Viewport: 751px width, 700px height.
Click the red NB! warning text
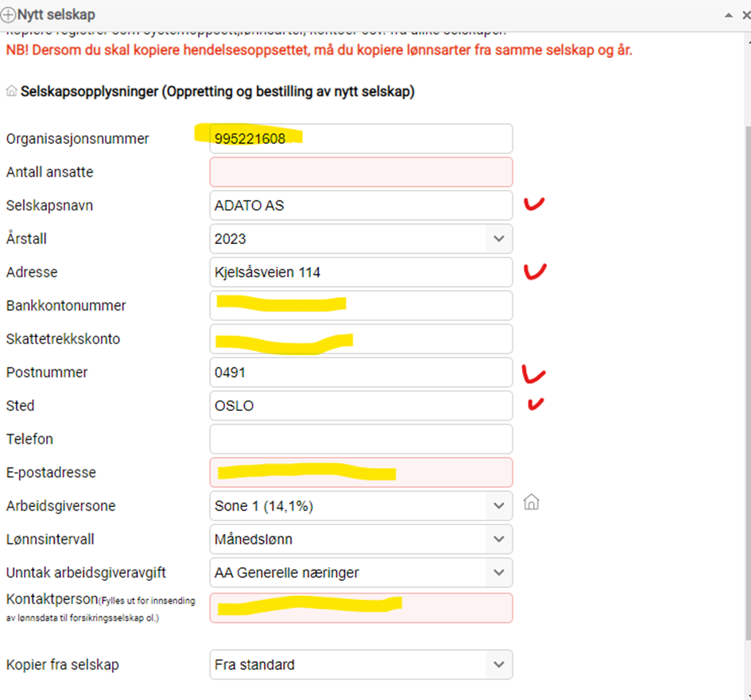[319, 50]
